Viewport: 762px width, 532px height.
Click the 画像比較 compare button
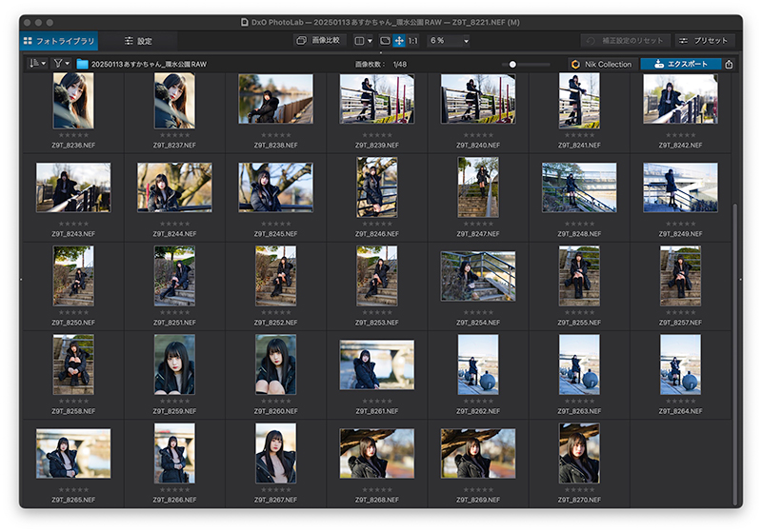(319, 40)
